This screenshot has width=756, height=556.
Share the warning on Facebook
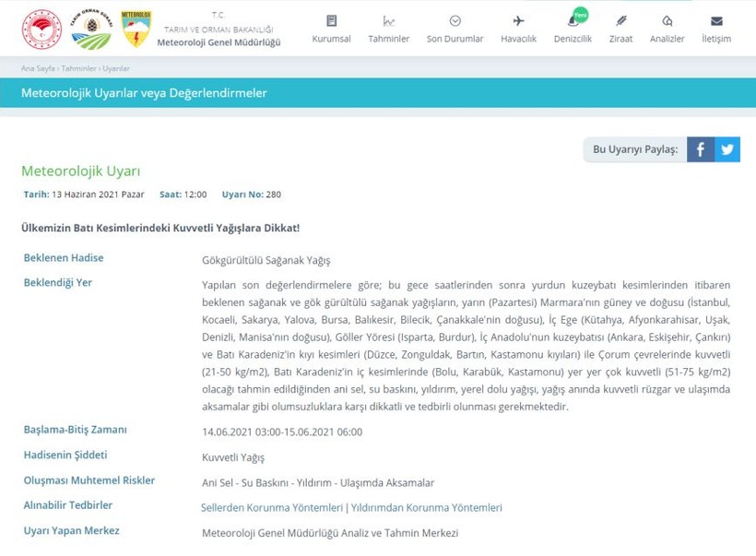(x=701, y=149)
